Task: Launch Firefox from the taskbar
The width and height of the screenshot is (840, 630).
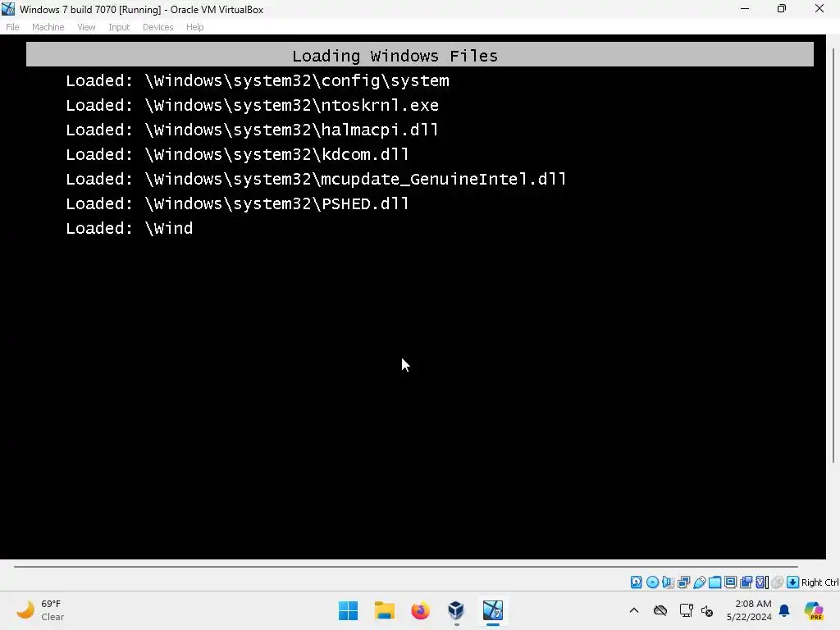Action: tap(421, 610)
